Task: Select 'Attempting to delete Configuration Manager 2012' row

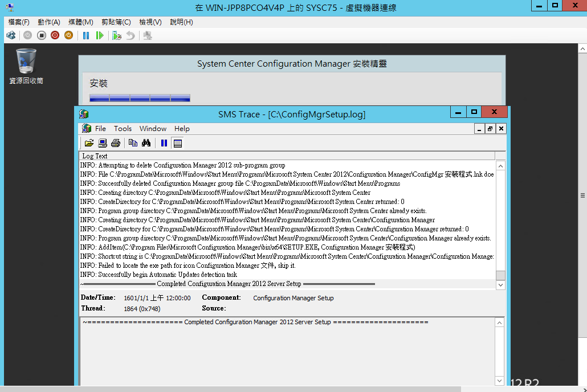Action: [287, 165]
